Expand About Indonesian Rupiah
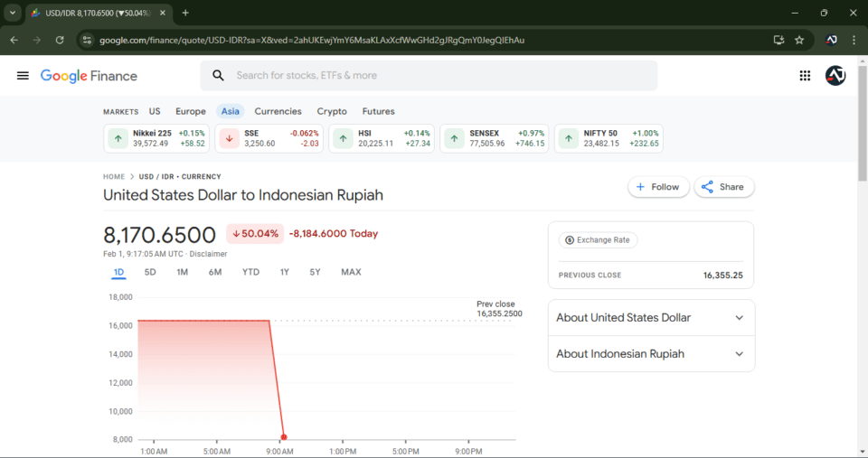The width and height of the screenshot is (868, 458). tap(651, 354)
